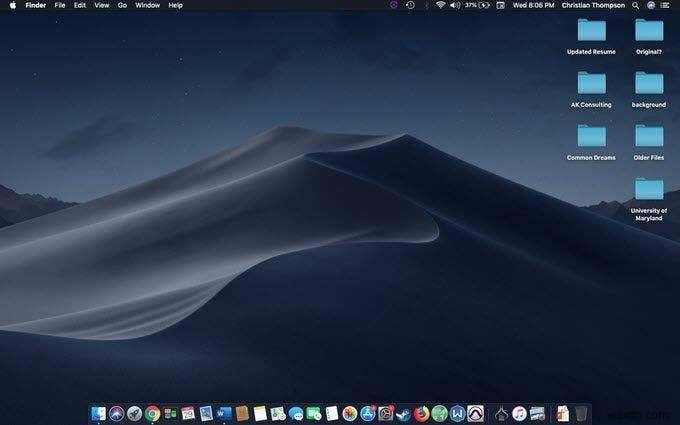Click the Wed 8:06 PM clock
Image resolution: width=680 pixels, height=425 pixels.
533,5
